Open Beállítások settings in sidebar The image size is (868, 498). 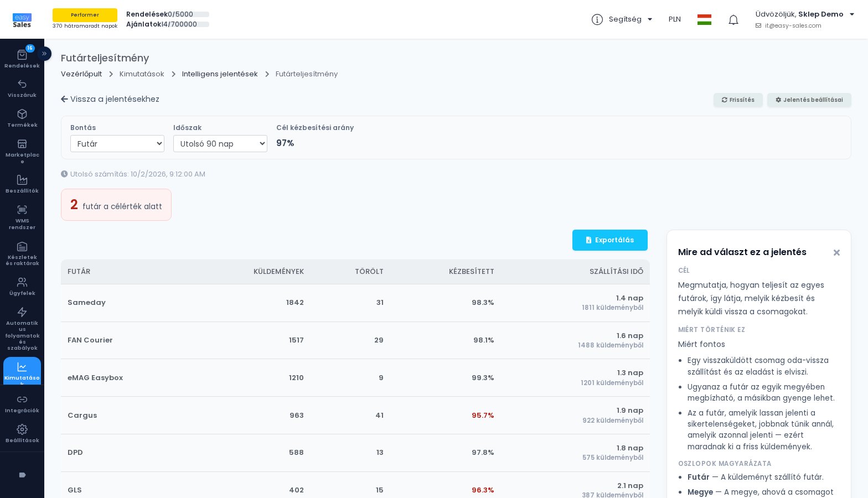pyautogui.click(x=22, y=434)
